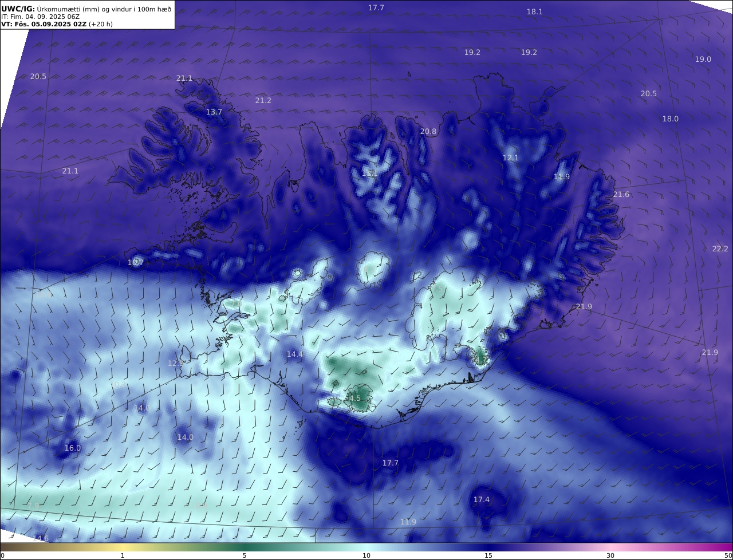Click the 15 tick on the color scale
The height and width of the screenshot is (560, 733).
(488, 555)
